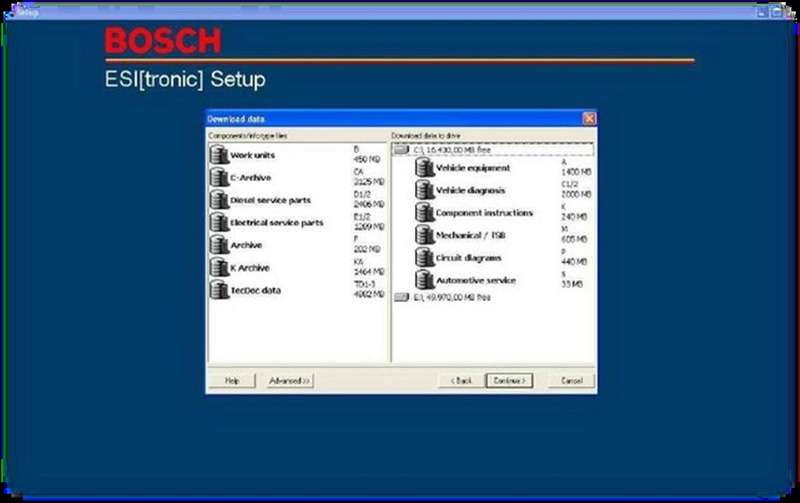Select the Automotive service database icon
The image size is (800, 503).
tap(424, 279)
